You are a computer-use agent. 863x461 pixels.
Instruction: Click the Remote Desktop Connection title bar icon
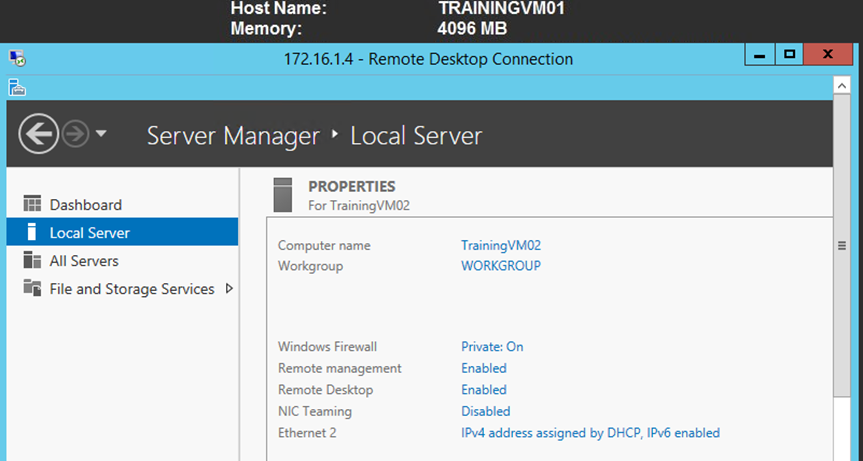coord(17,58)
